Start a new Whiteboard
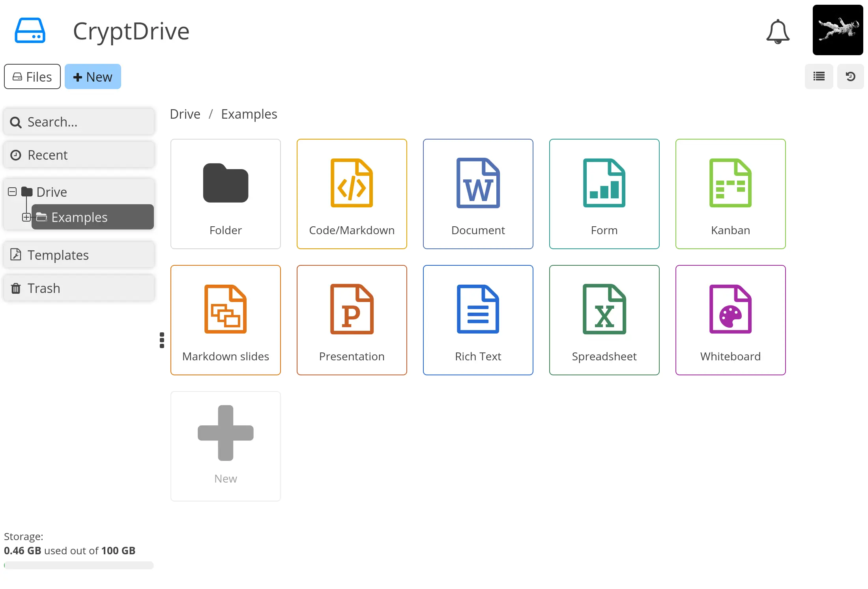Screen dimensions: 868x589 click(731, 320)
